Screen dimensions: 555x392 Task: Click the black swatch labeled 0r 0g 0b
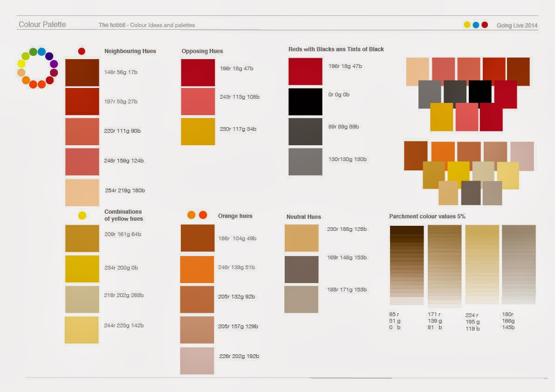coord(305,101)
